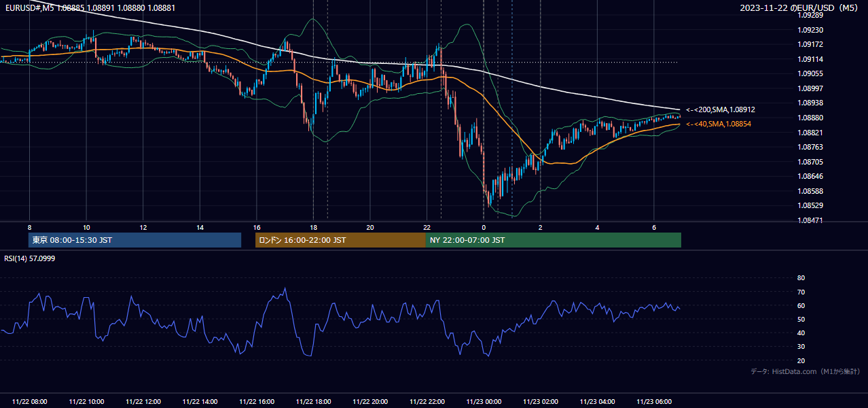Click the bottom time label 11/22 16:00

click(x=257, y=402)
